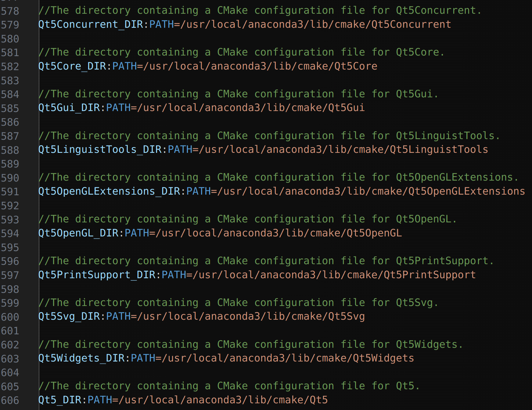The width and height of the screenshot is (532, 410).
Task: Click PATH type keyword on line 603
Action: coord(143,358)
